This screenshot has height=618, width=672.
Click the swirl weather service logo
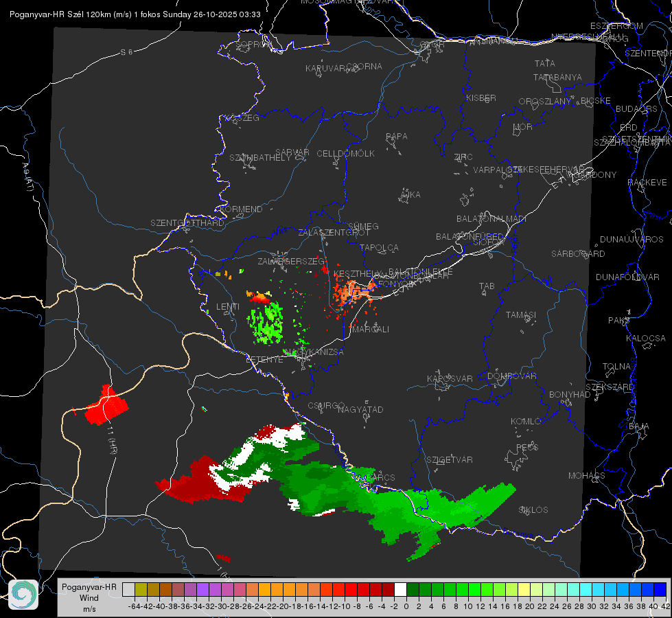pos(23,595)
